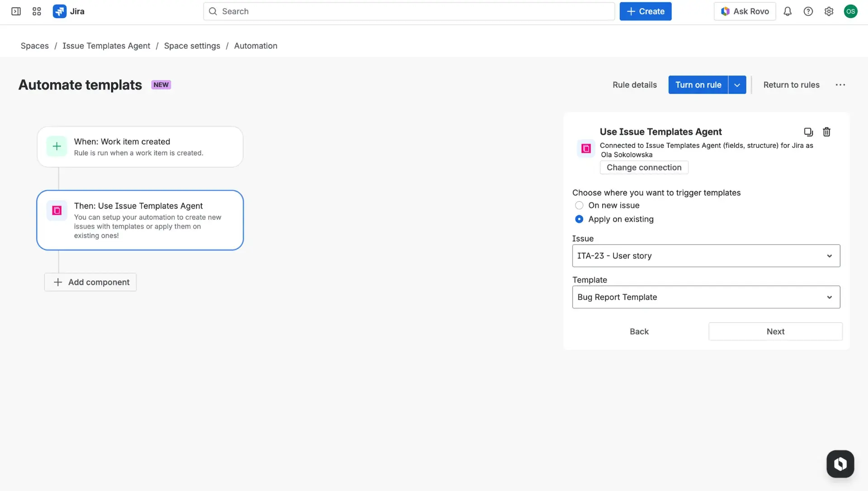Open the more options ellipsis menu
This screenshot has width=868, height=491.
(x=840, y=85)
